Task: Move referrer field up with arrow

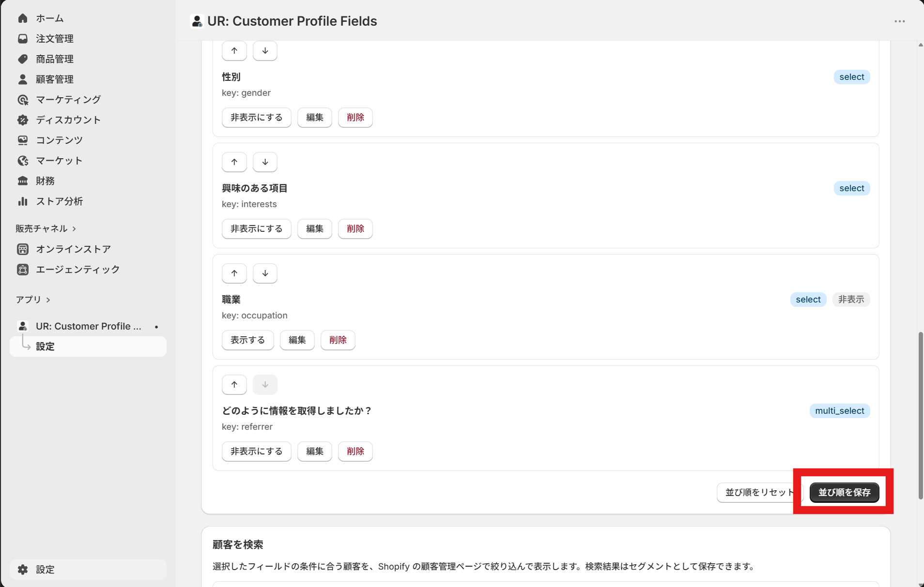Action: pyautogui.click(x=234, y=385)
